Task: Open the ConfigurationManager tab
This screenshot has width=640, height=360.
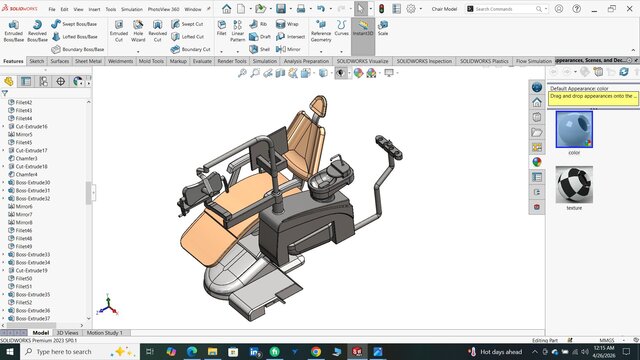Action: (43, 81)
